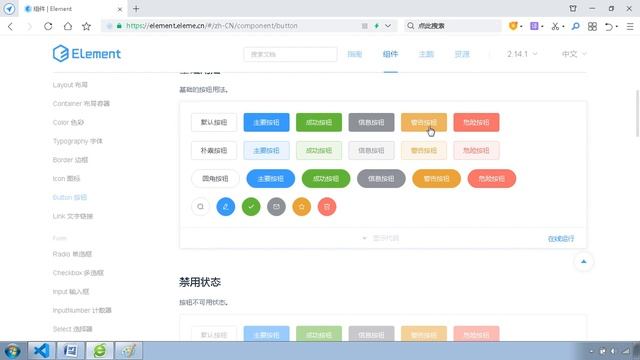Click the round orange warning button
Screen dimensions: 640x360
436,179
